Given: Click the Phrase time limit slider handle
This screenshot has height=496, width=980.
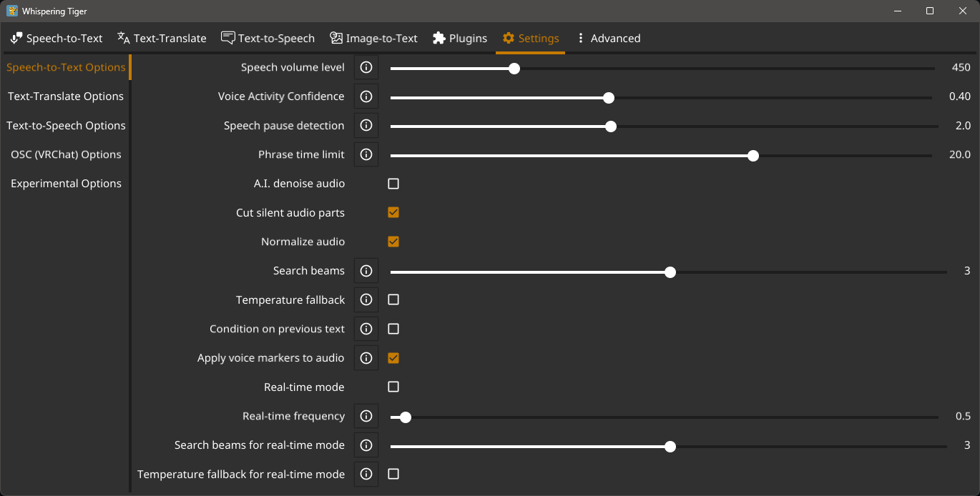Looking at the screenshot, I should 753,155.
